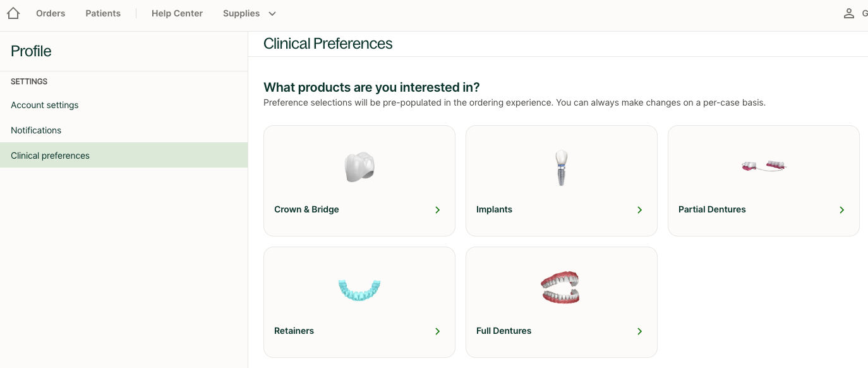868x368 pixels.
Task: Open the Help Center link
Action: [x=177, y=13]
